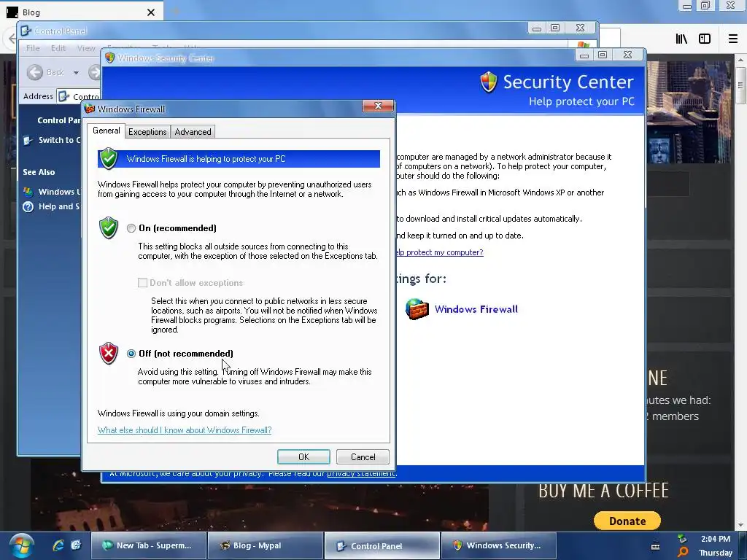Select the Blog browser tab

point(82,12)
